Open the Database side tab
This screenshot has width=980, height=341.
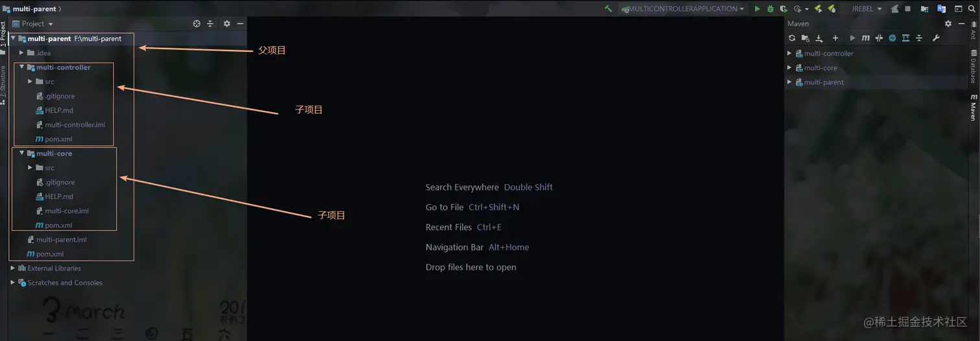tap(974, 66)
